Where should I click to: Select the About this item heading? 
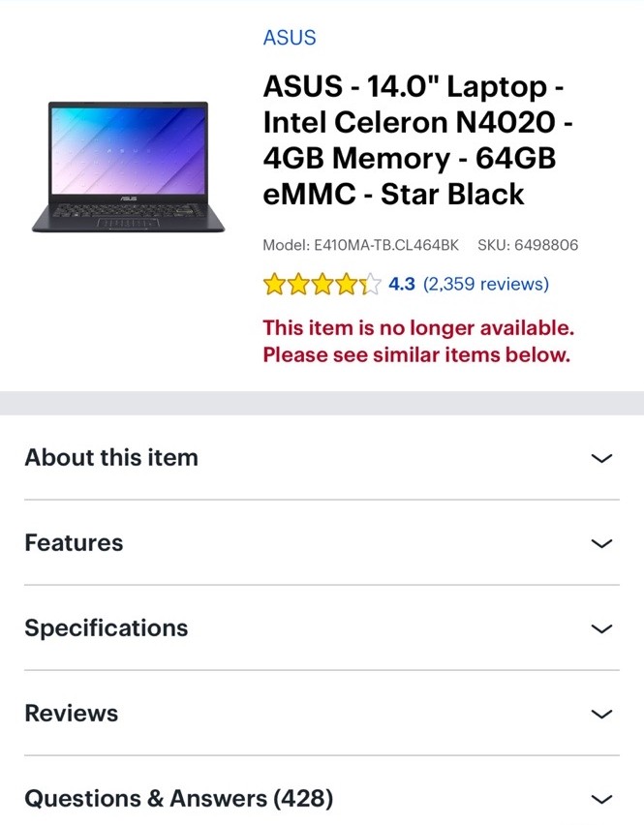(x=111, y=458)
